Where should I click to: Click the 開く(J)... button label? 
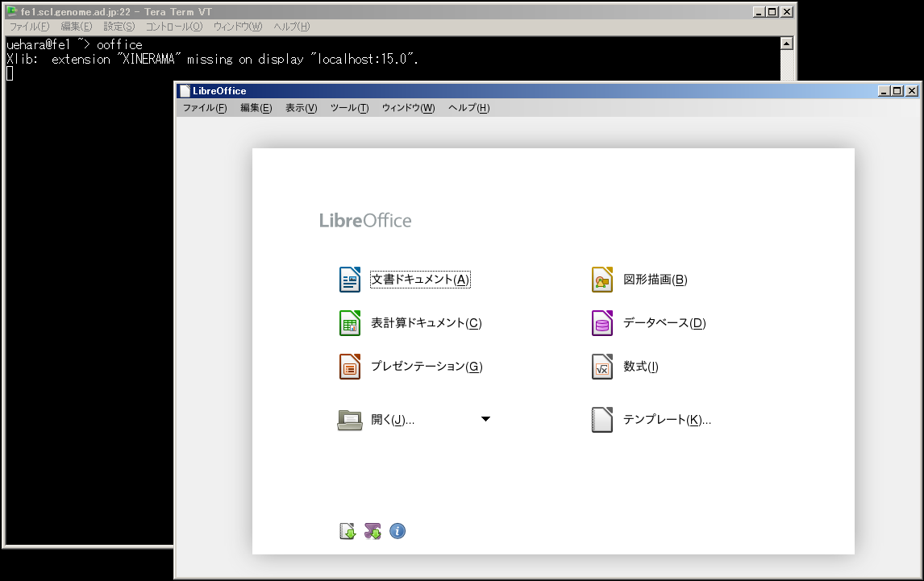pos(393,420)
